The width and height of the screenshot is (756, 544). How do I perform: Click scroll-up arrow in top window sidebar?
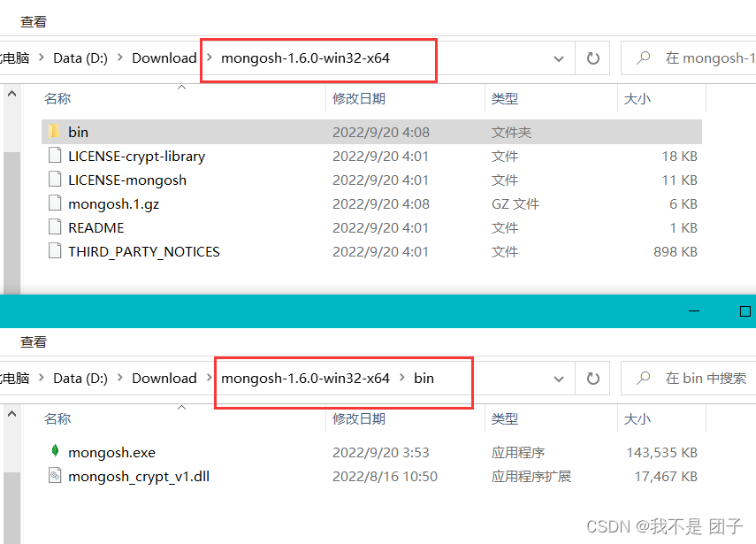coord(12,94)
